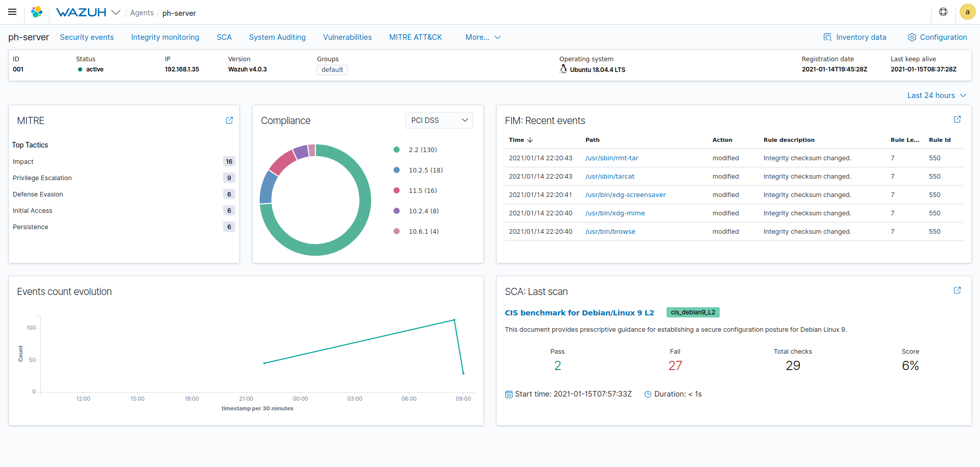The image size is (980, 467).
Task: Click the clock icon by Duration
Action: [648, 394]
